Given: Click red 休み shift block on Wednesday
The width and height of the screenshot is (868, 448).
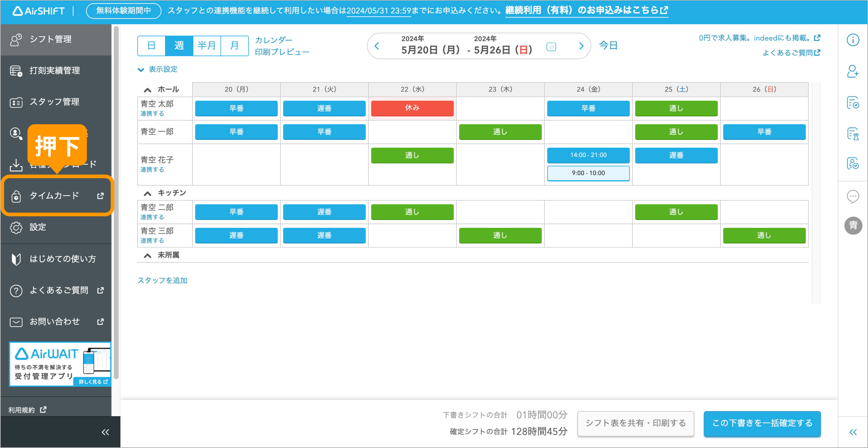Looking at the screenshot, I should 412,108.
